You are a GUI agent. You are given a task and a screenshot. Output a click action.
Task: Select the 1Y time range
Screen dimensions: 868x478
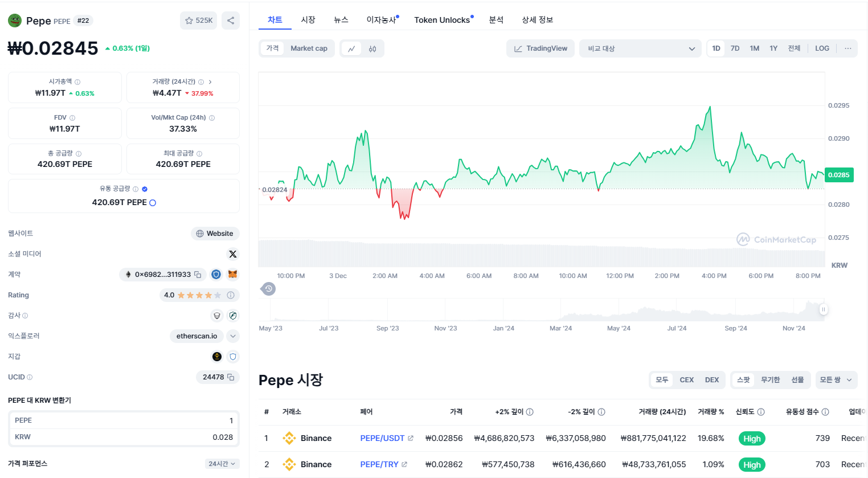(773, 48)
